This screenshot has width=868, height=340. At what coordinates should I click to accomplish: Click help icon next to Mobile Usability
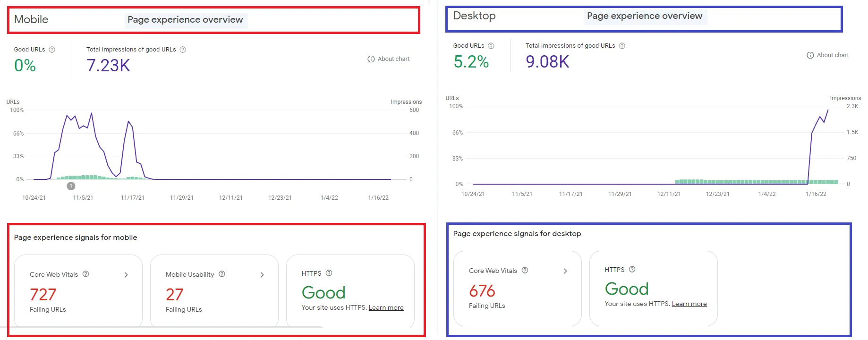pyautogui.click(x=222, y=274)
